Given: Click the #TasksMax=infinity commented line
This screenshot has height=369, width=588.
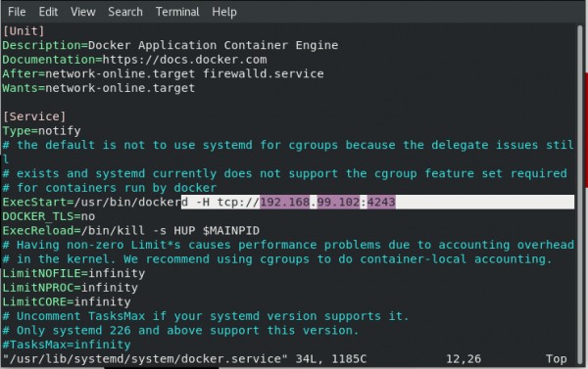Looking at the screenshot, I should (67, 345).
